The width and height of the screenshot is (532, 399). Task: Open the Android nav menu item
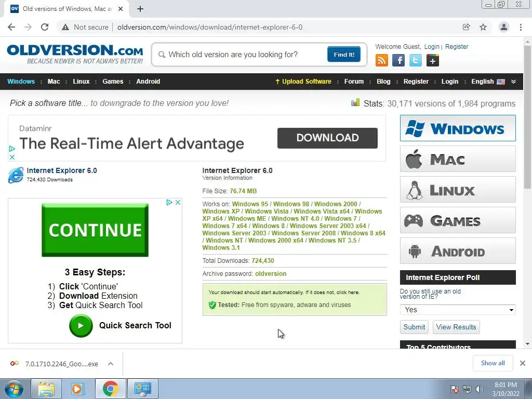148,82
